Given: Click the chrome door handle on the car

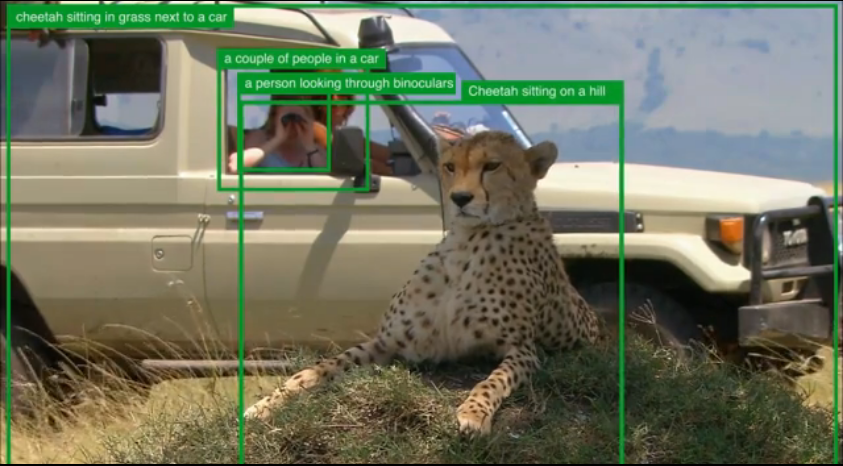Looking at the screenshot, I should 245,216.
